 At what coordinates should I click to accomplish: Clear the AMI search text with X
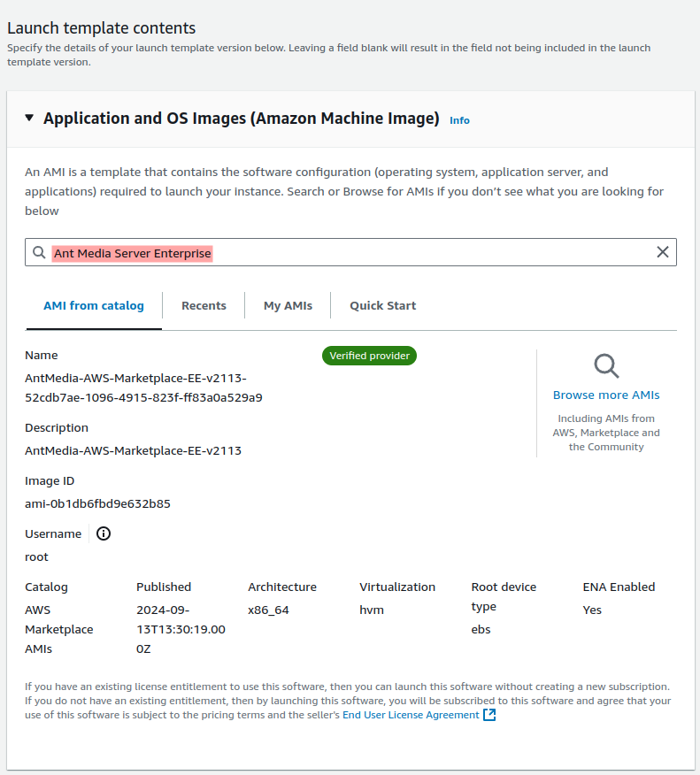click(x=663, y=252)
